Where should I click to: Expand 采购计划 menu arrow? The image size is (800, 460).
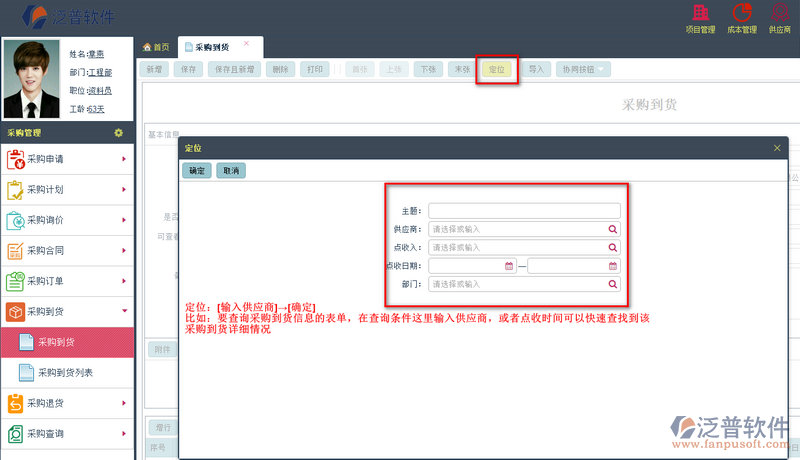coord(123,190)
